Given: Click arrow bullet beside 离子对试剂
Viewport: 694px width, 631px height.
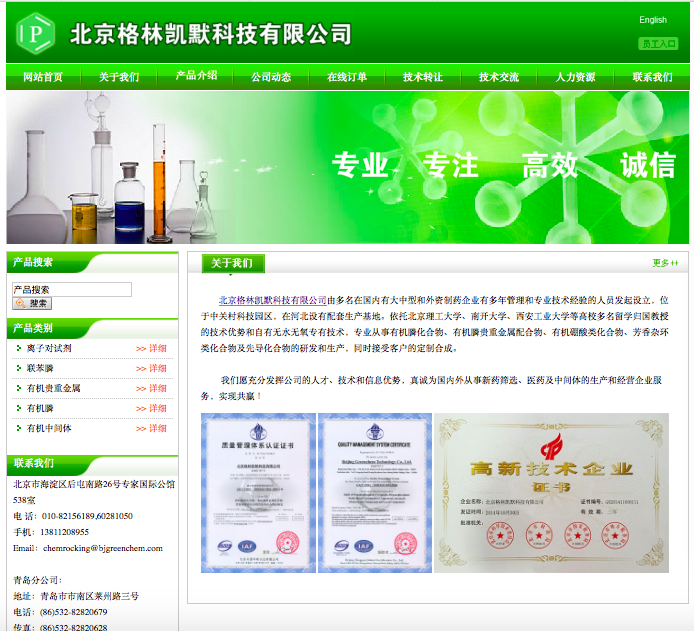Looking at the screenshot, I should click(19, 348).
